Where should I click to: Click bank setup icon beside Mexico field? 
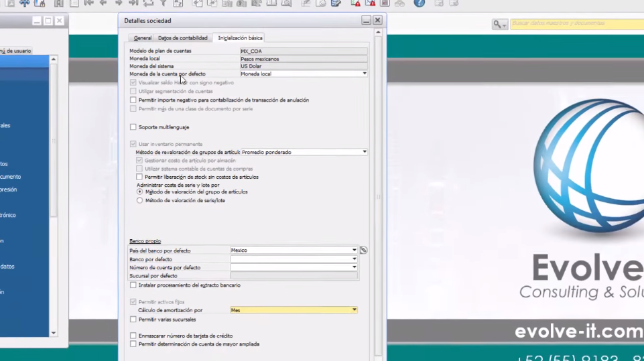363,250
